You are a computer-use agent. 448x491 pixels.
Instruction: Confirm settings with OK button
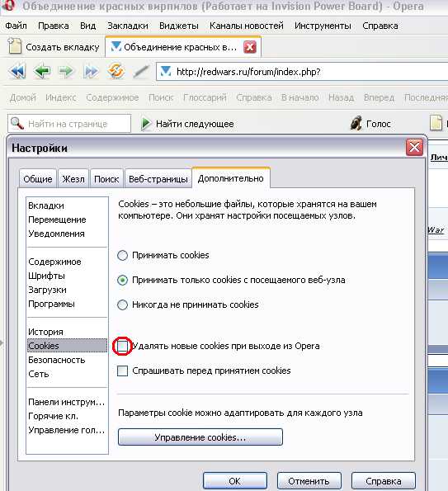click(235, 480)
